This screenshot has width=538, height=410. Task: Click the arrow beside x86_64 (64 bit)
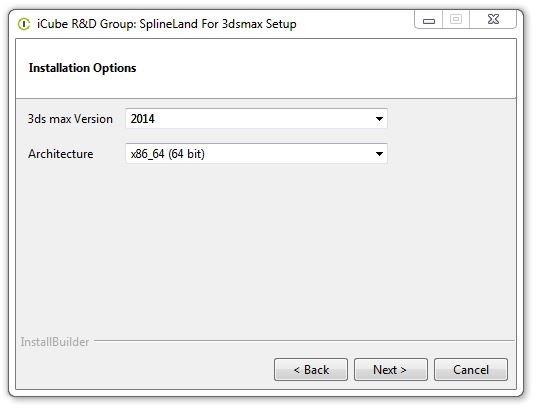click(379, 154)
